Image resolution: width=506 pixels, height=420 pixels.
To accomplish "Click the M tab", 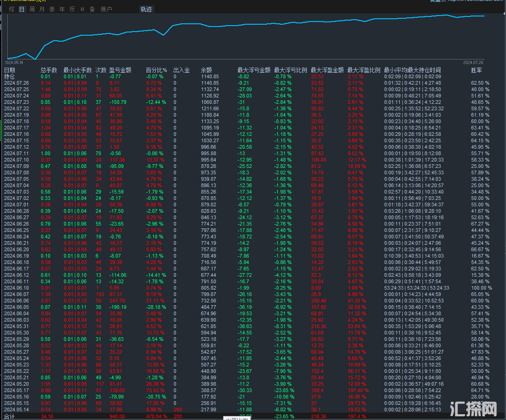I will tap(82, 9).
